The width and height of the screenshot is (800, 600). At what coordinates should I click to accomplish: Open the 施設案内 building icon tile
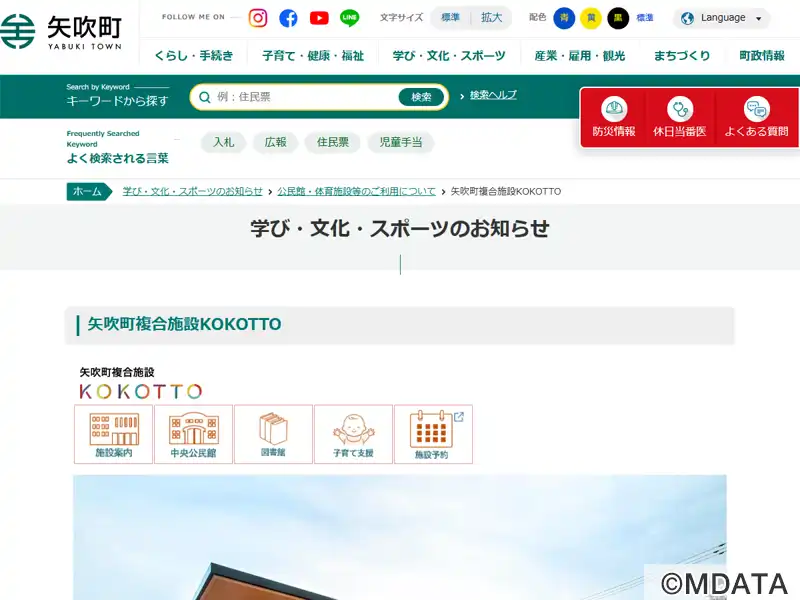click(113, 434)
